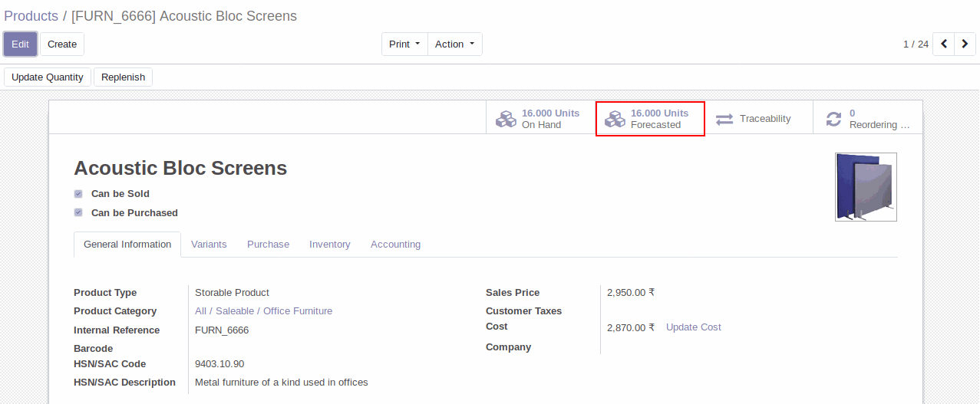
Task: Click the On Hand cubes icon
Action: point(506,119)
